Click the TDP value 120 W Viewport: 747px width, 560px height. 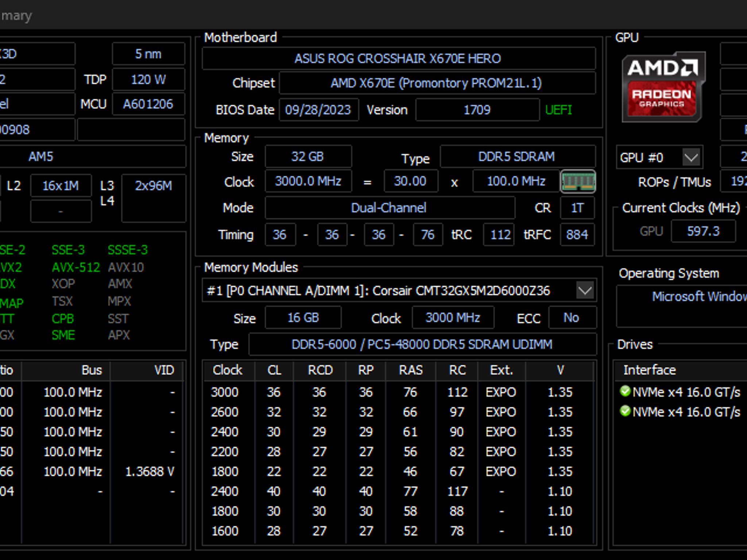coord(148,79)
